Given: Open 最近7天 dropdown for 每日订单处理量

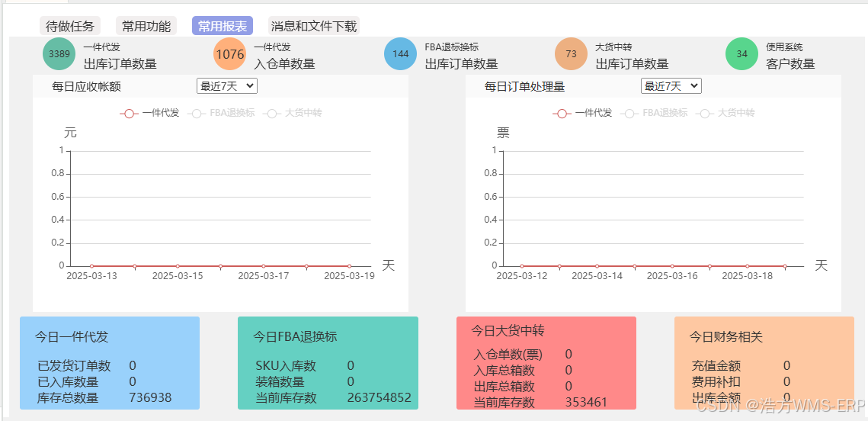Looking at the screenshot, I should point(671,86).
